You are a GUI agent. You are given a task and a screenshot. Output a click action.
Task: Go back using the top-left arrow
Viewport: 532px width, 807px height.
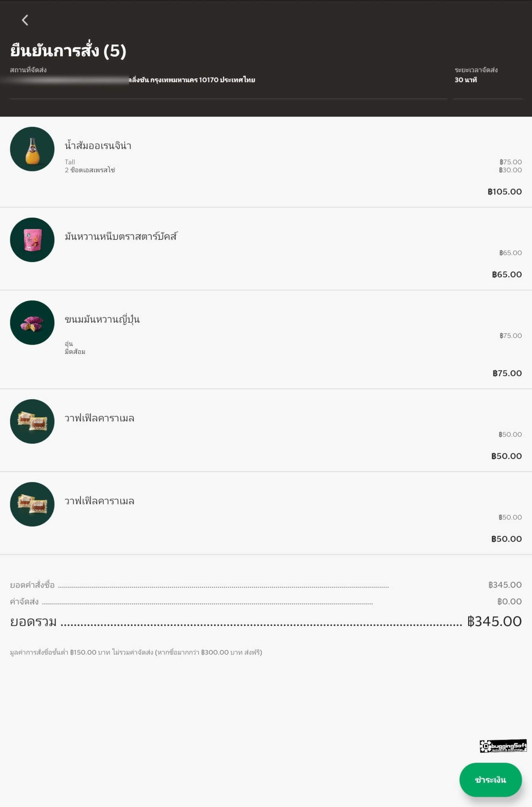pyautogui.click(x=25, y=20)
